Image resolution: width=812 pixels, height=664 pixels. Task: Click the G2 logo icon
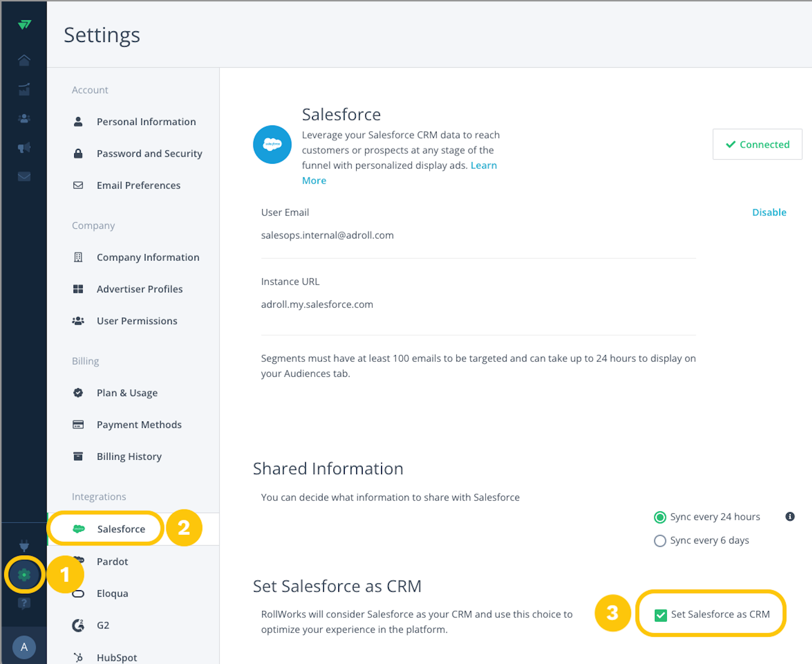[78, 625]
